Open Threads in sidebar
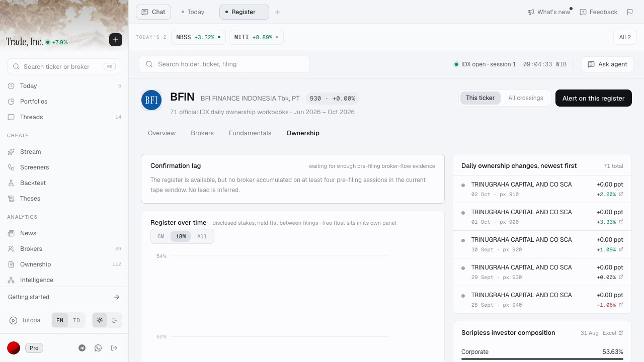 [64, 117]
